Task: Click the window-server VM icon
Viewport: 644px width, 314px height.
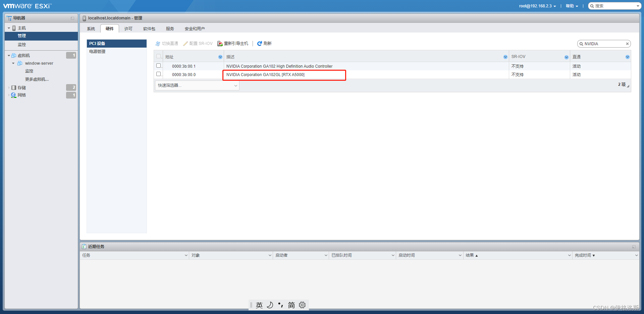Action: [20, 63]
